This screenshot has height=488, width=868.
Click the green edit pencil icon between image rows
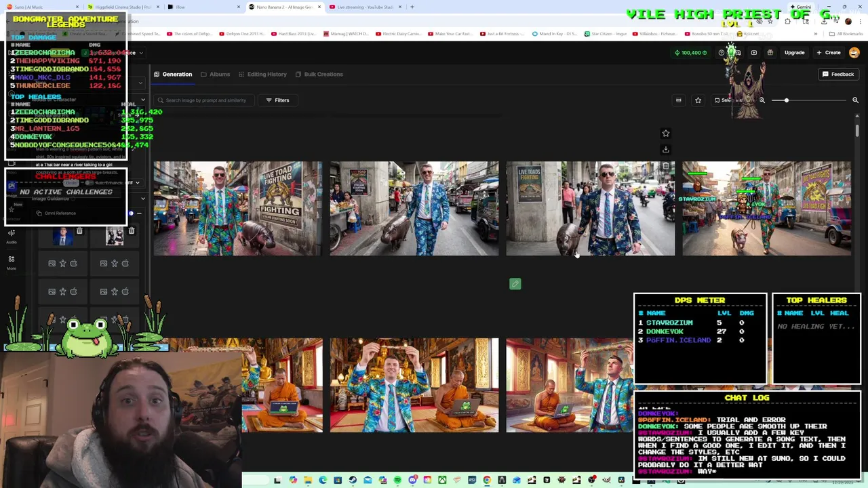tap(515, 284)
